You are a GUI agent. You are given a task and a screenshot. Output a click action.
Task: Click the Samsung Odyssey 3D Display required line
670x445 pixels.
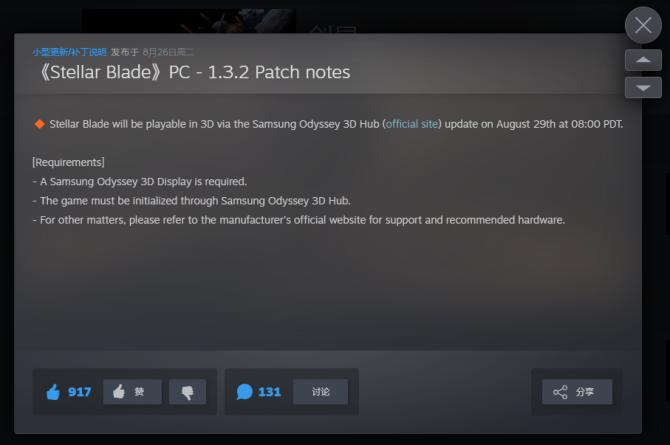(140, 182)
